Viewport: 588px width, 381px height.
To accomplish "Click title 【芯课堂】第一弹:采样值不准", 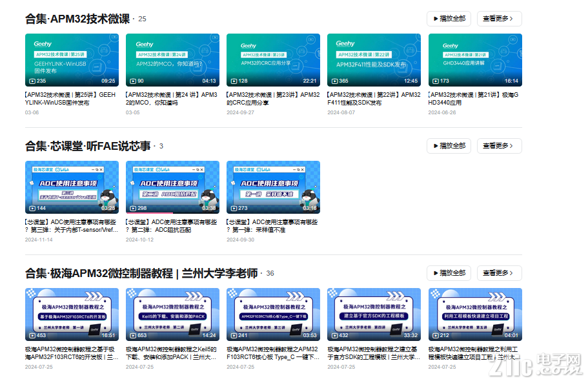I will click(x=272, y=226).
